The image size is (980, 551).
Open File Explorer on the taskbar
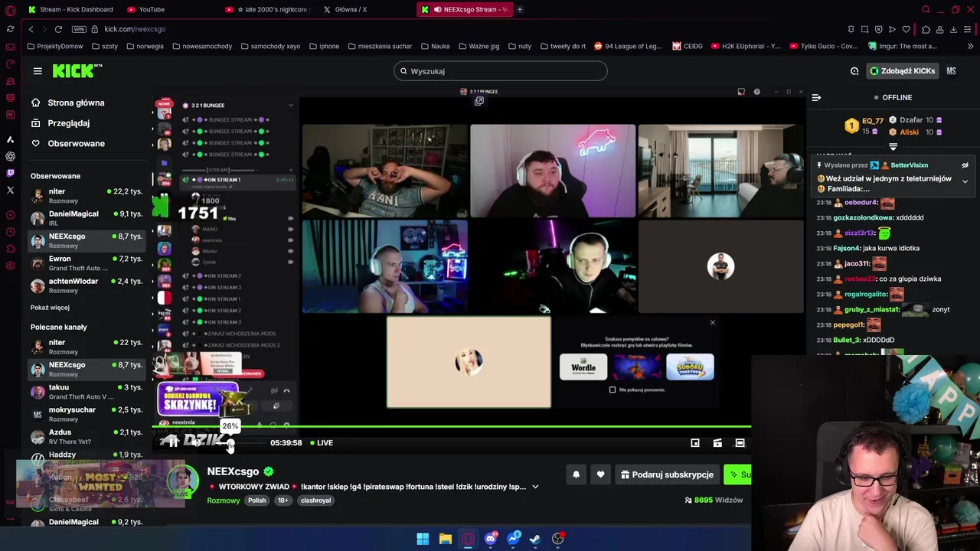(x=445, y=539)
